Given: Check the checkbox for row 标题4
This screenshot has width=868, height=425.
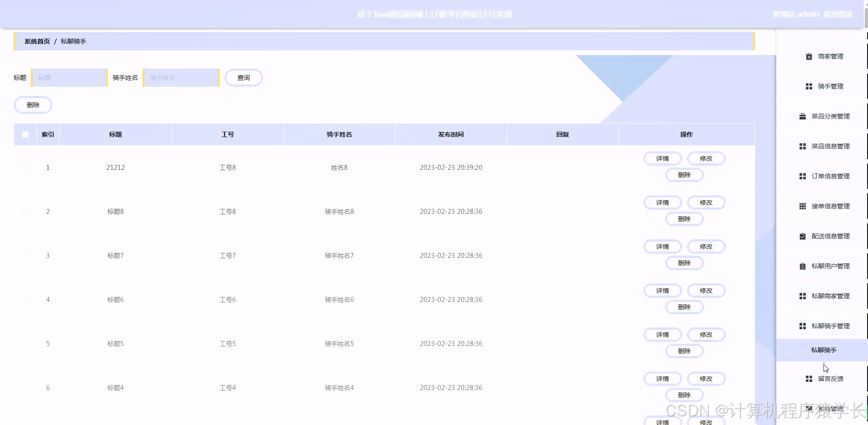Looking at the screenshot, I should pyautogui.click(x=25, y=388).
